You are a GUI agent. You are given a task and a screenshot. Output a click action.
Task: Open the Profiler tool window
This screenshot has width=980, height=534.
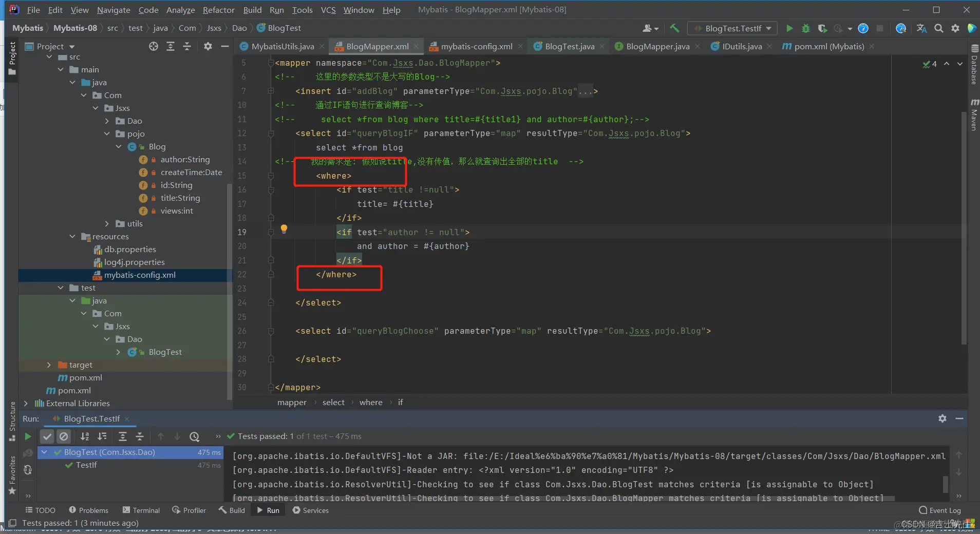click(189, 510)
